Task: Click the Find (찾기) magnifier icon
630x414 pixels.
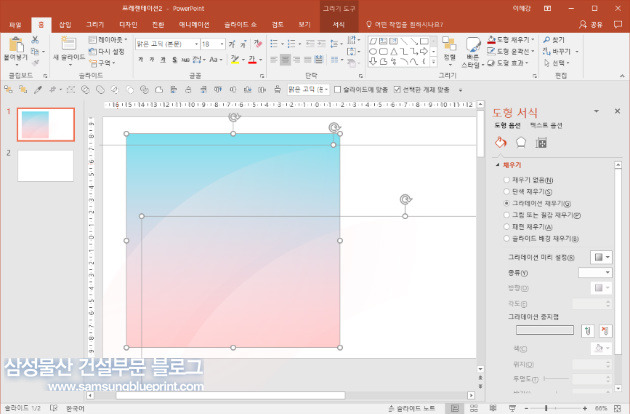Action: [546, 40]
